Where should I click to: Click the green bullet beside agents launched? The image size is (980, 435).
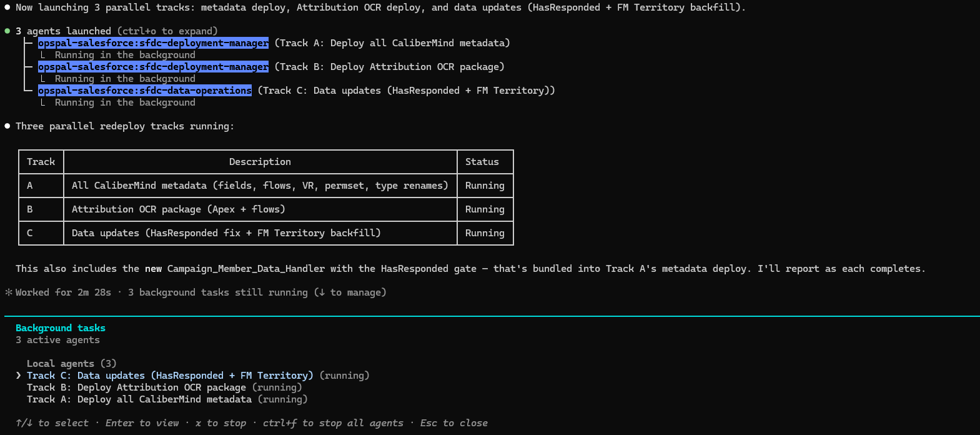click(x=7, y=31)
